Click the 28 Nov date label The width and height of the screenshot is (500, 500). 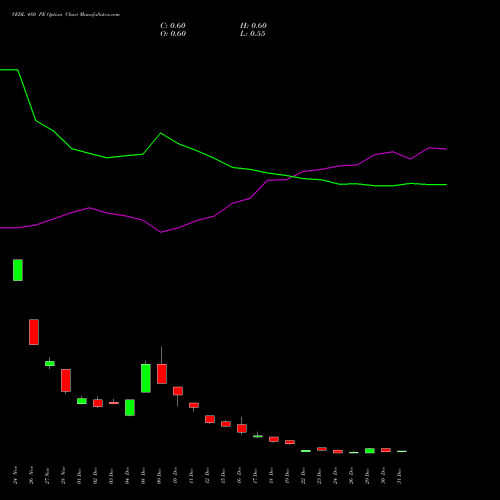click(63, 476)
